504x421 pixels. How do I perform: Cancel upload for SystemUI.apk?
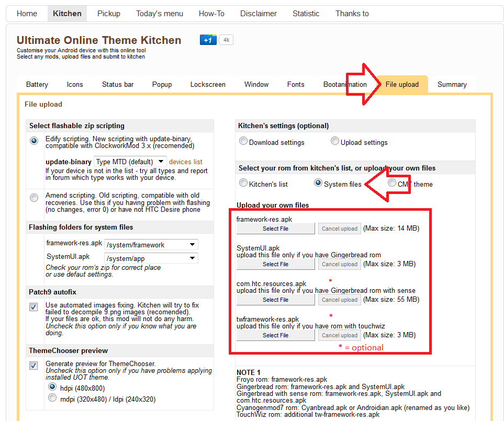point(340,264)
